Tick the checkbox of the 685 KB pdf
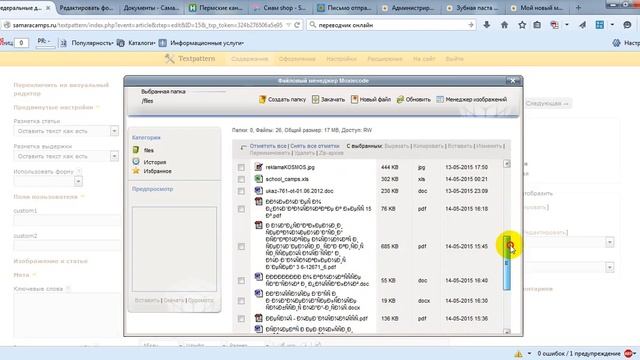This screenshot has height=360, width=640. click(241, 247)
